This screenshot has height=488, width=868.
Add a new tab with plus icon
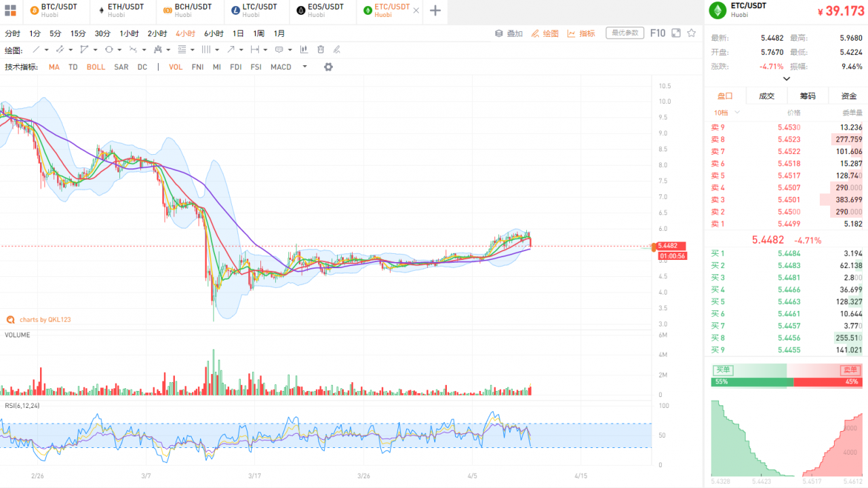click(x=435, y=11)
